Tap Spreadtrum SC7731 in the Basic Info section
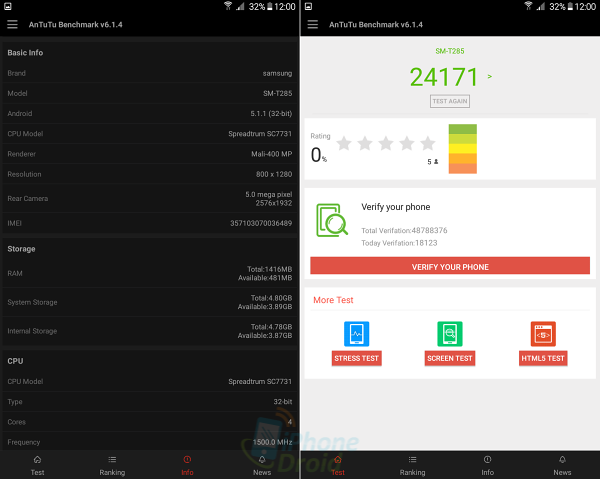Screen dimensions: 600x479 pos(260,134)
